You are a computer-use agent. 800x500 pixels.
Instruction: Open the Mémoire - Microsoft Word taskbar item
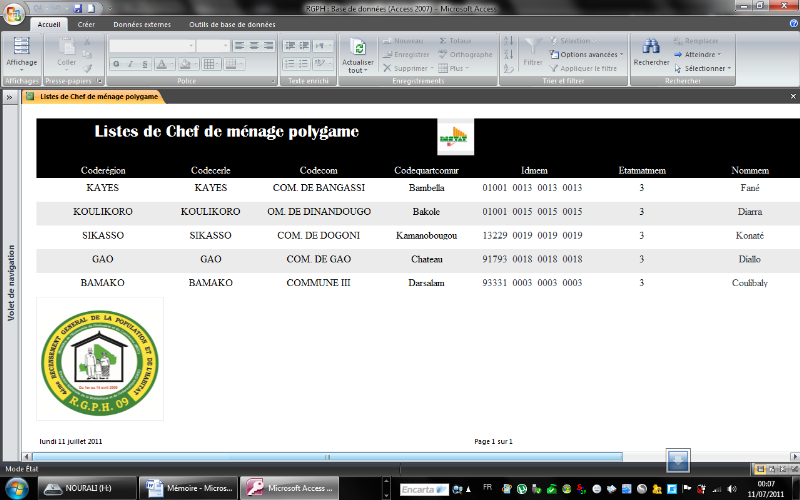coord(188,488)
